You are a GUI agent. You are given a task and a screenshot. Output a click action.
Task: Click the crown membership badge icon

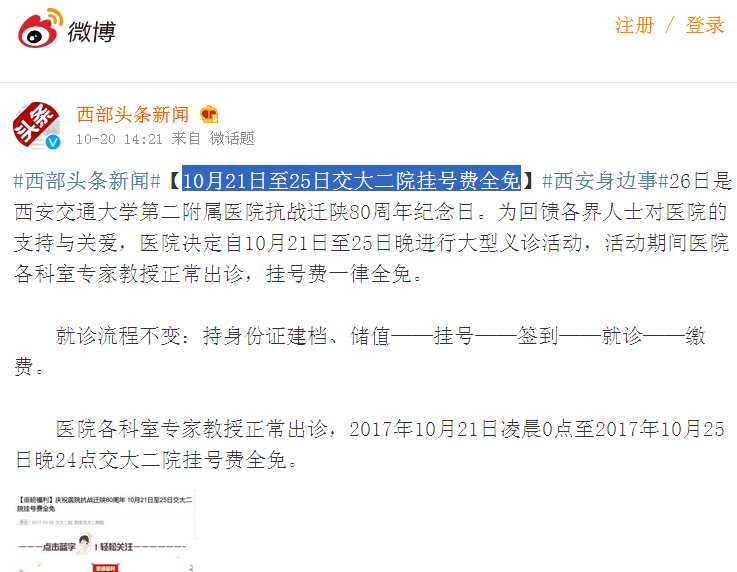tap(209, 114)
